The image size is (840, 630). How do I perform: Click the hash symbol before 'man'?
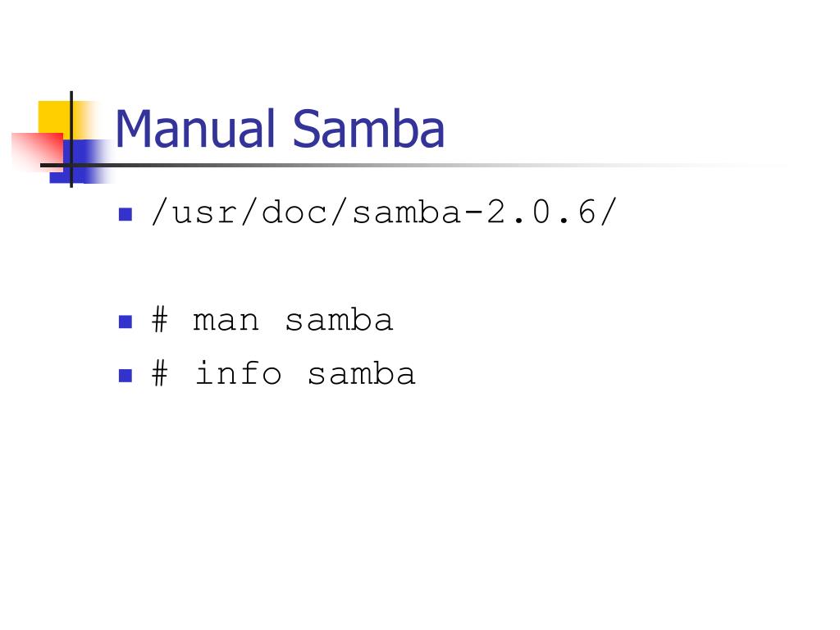coord(160,321)
